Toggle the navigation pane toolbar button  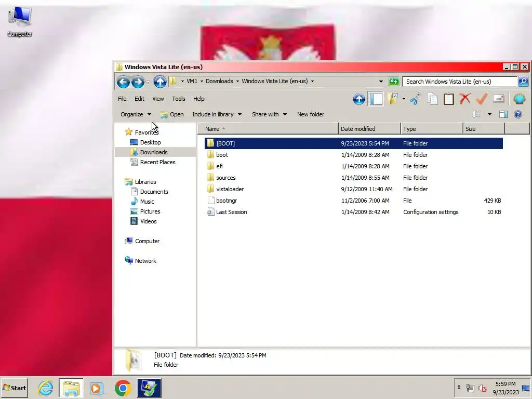(376, 99)
